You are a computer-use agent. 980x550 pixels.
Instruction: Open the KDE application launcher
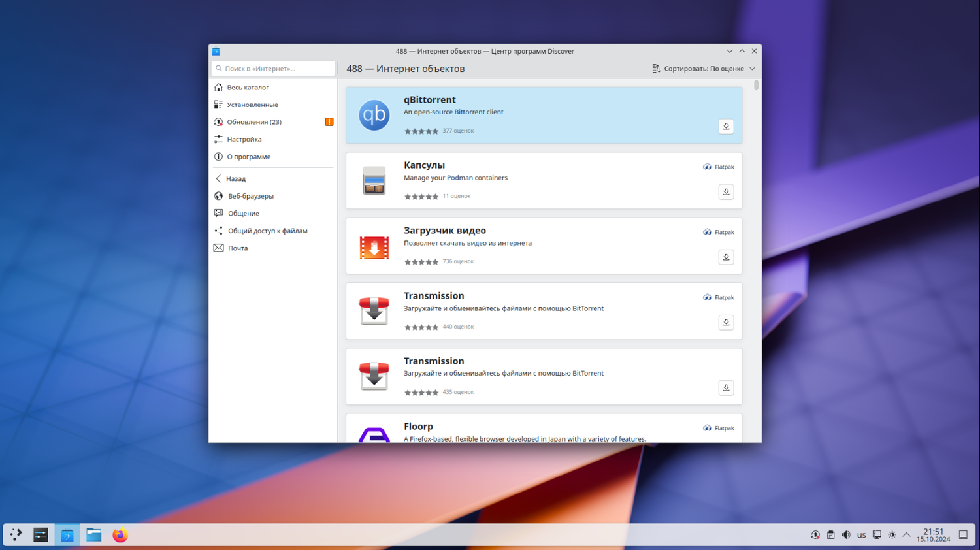point(16,535)
